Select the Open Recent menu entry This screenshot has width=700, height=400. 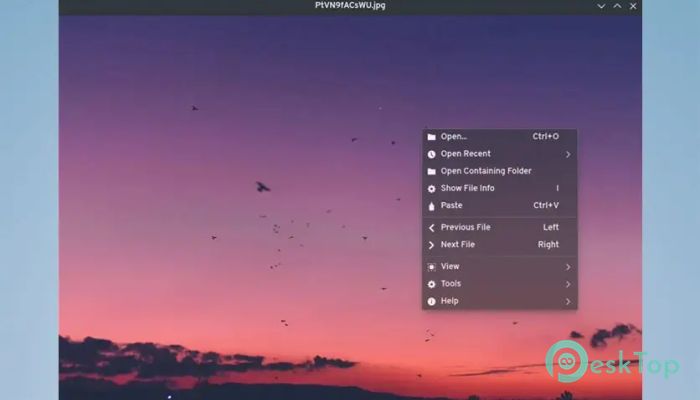[x=500, y=154]
